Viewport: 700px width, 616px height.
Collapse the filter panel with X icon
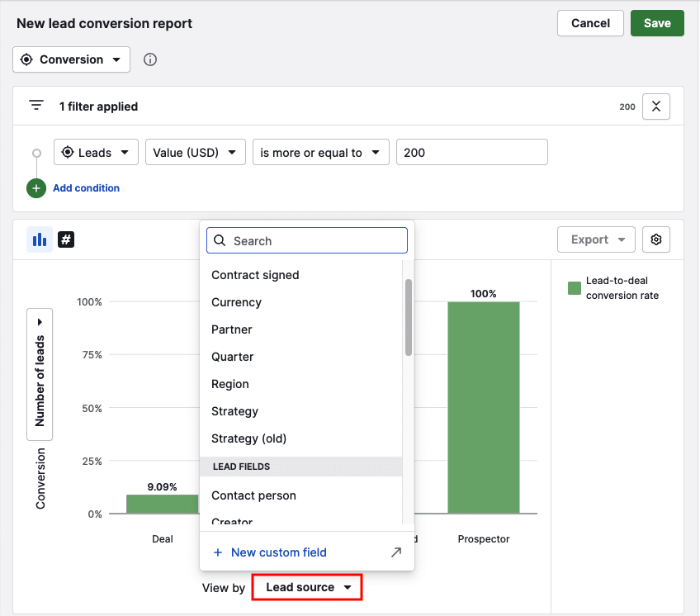coord(655,107)
